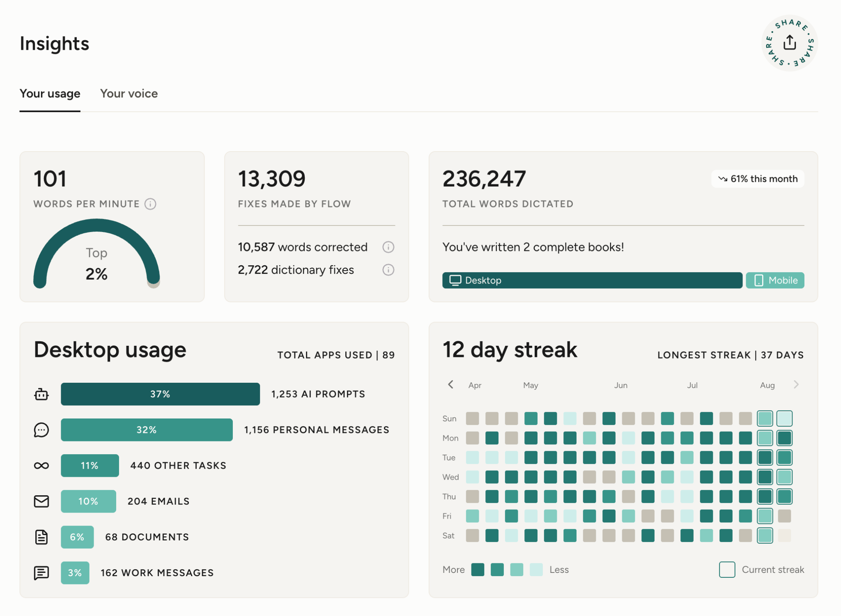Click '10,587 words corrected' text
Screen dimensions: 841x616
pos(303,247)
